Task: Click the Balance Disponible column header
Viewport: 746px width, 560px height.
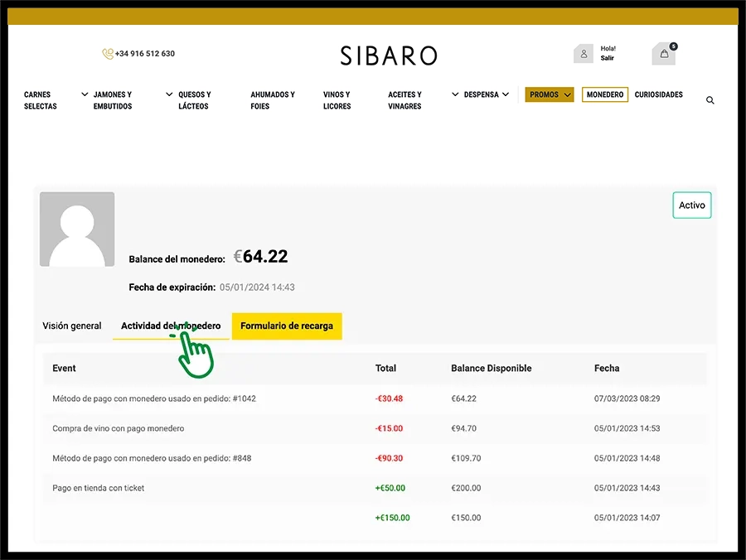Action: coord(492,368)
